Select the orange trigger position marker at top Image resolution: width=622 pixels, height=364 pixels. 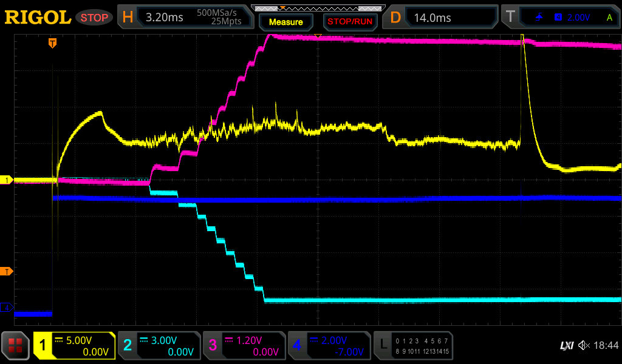[x=53, y=43]
